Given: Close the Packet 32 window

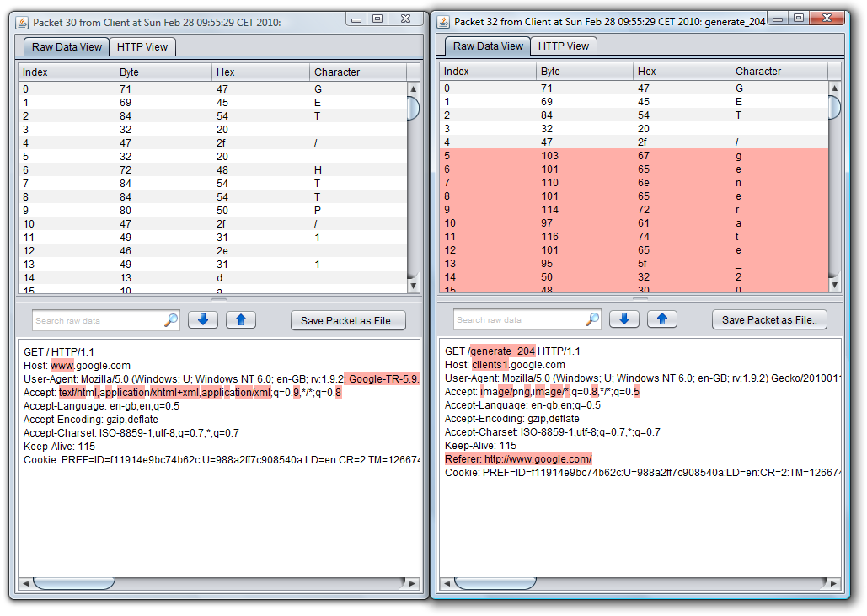Looking at the screenshot, I should pyautogui.click(x=827, y=19).
